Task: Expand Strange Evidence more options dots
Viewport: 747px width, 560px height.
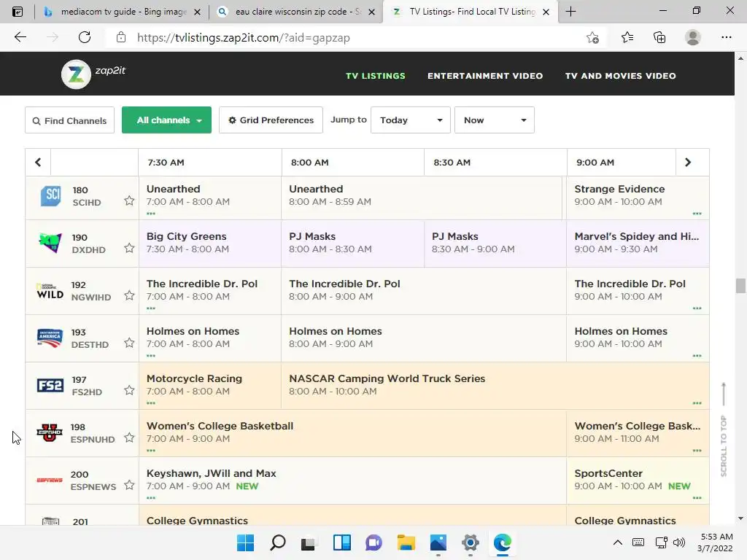Action: coord(697,214)
